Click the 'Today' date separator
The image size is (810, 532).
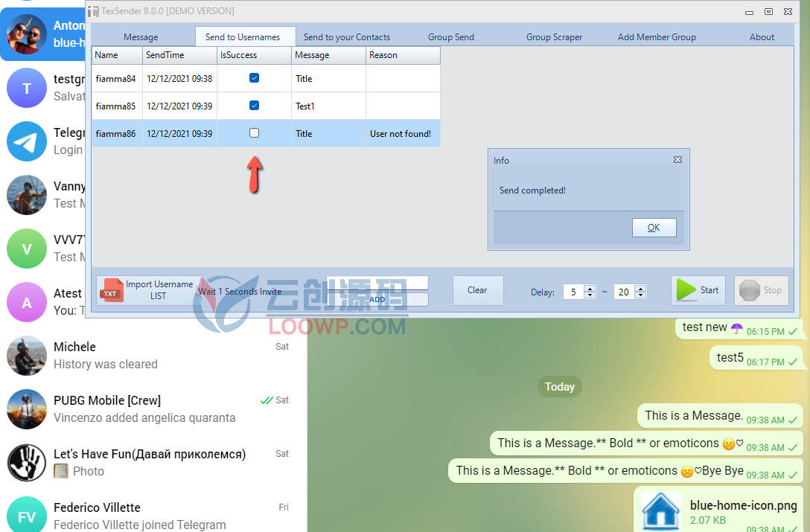coord(559,387)
